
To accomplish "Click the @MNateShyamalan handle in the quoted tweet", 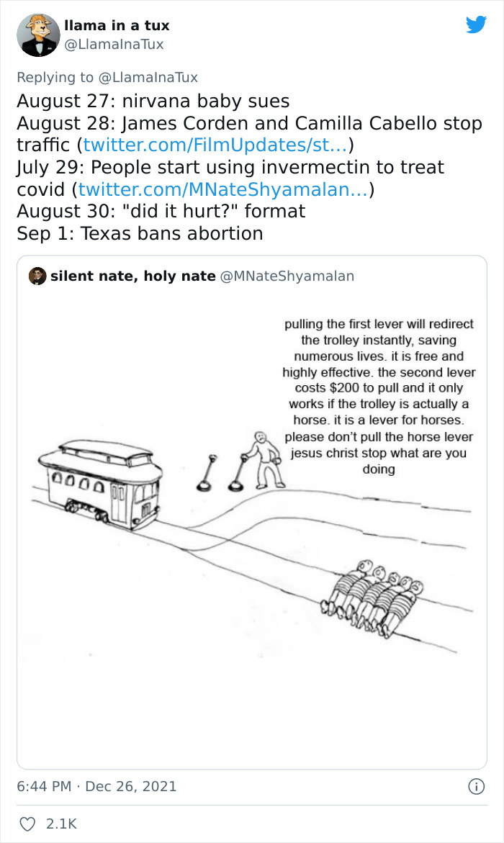I will pyautogui.click(x=287, y=276).
